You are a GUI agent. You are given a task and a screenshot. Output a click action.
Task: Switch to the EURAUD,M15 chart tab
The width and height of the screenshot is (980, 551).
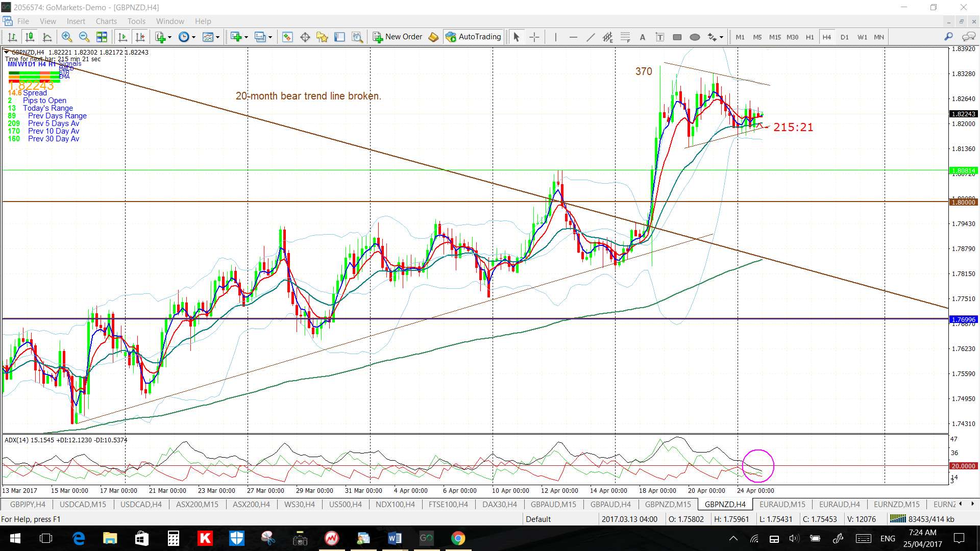(782, 504)
